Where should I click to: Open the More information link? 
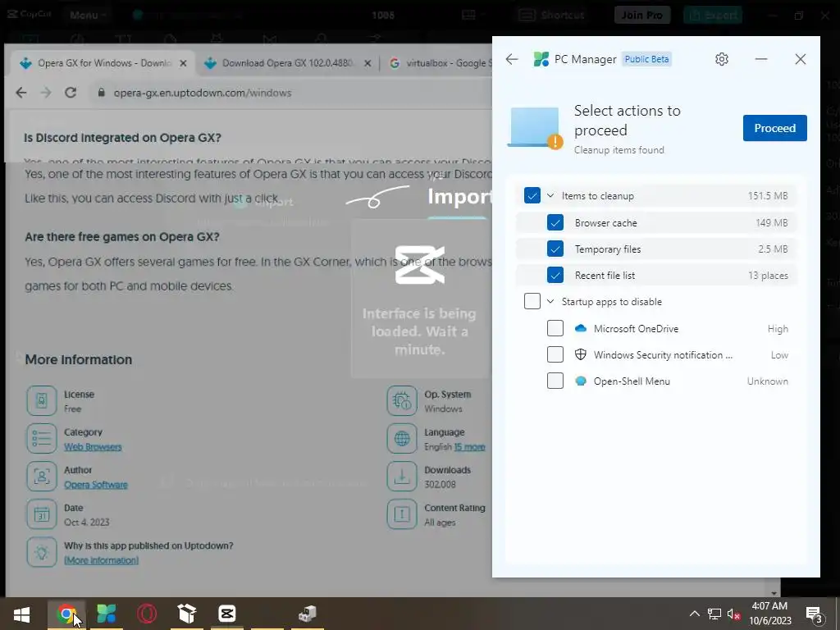point(101,560)
